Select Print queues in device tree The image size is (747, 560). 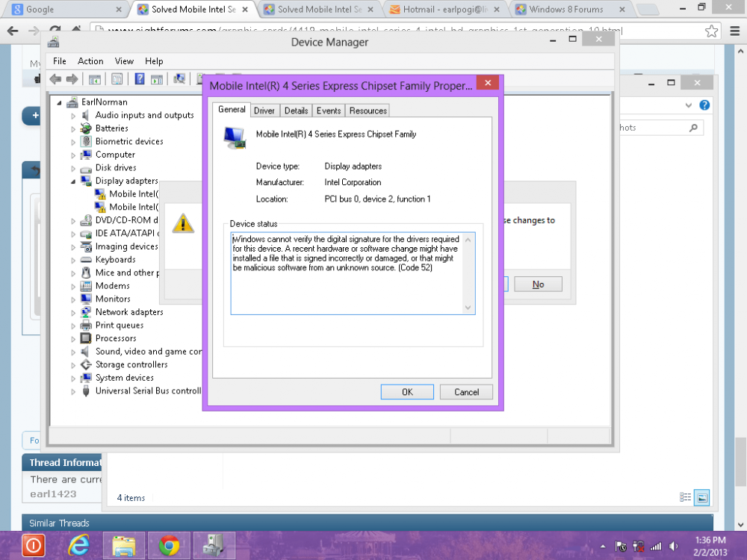119,326
